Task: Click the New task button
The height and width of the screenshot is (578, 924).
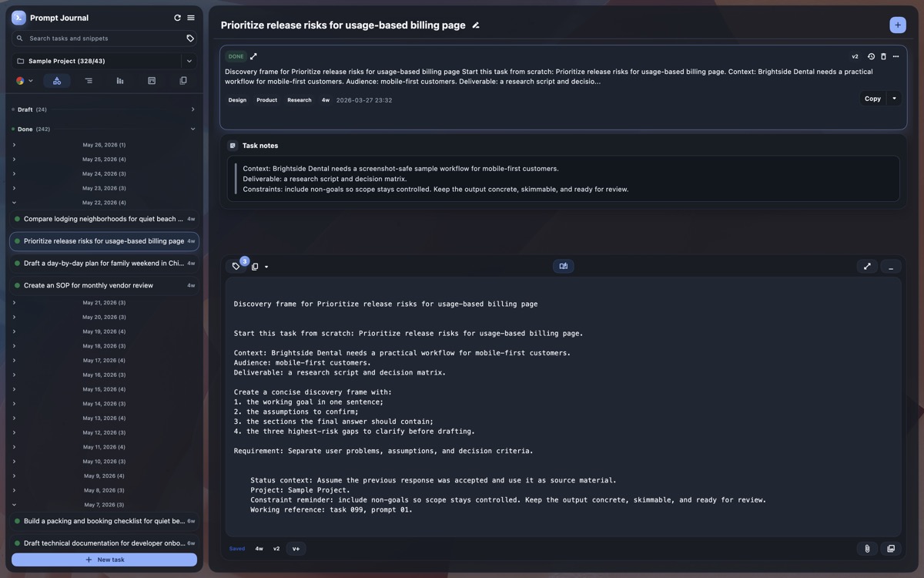Action: [x=104, y=560]
